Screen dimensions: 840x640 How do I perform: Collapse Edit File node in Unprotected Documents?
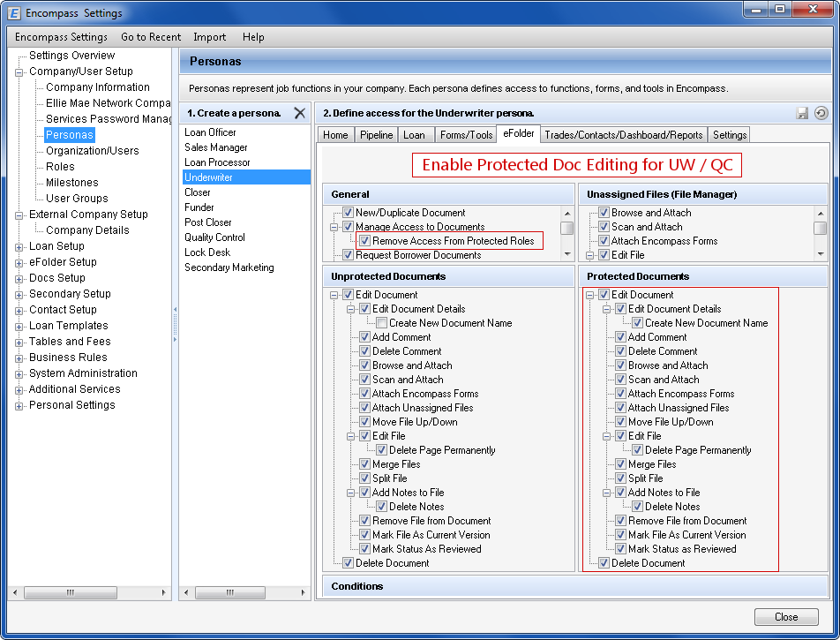351,436
